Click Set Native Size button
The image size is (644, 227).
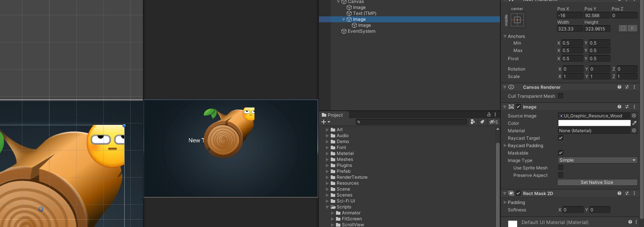(x=597, y=182)
